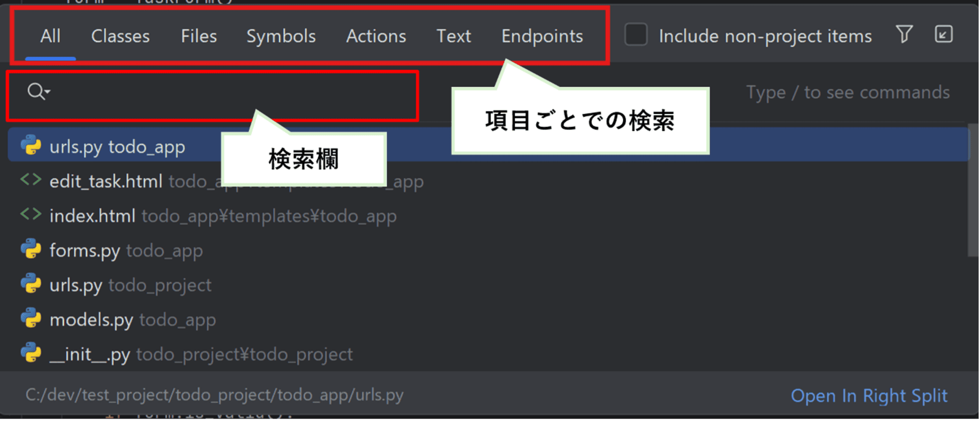Click Python icon beside __init__.py
980x421 pixels.
tap(31, 353)
